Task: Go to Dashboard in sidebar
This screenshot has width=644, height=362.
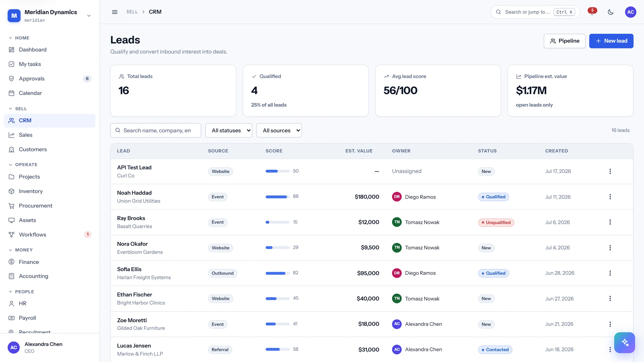Action: 50,50
